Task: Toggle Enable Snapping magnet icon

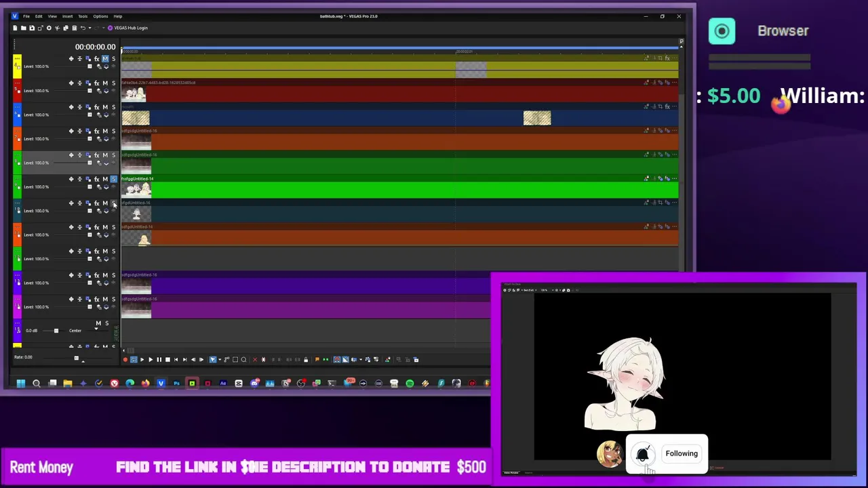Action: [x=337, y=360]
